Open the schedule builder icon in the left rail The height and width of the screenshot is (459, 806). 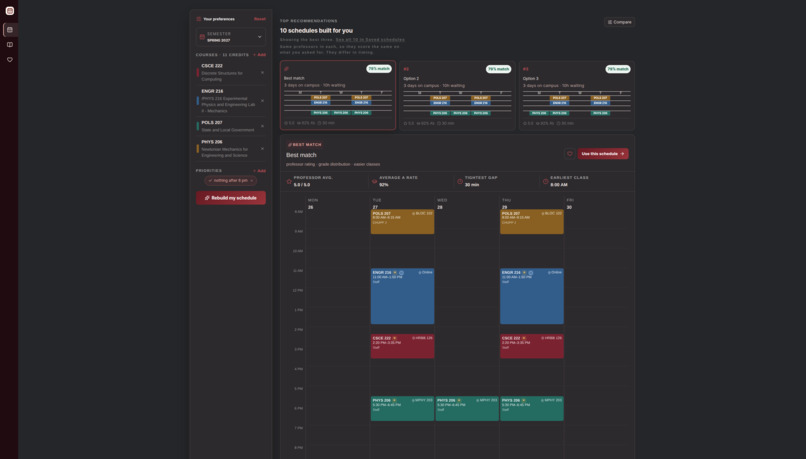point(10,30)
